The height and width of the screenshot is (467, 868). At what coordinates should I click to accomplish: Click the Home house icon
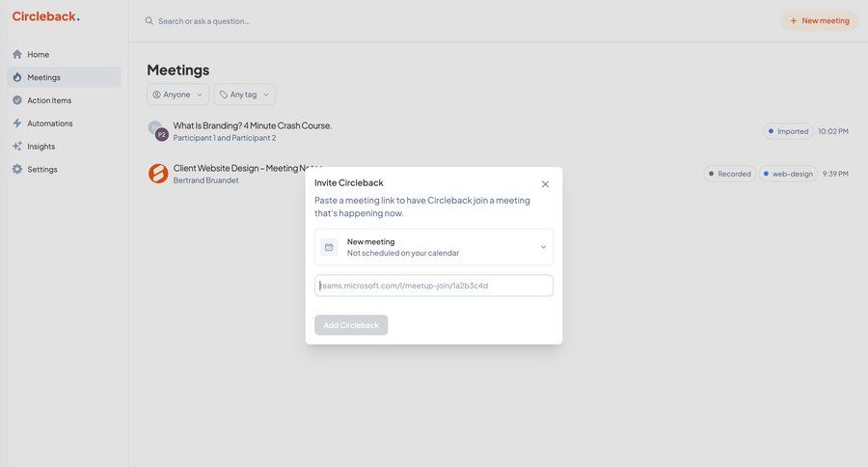pos(17,54)
